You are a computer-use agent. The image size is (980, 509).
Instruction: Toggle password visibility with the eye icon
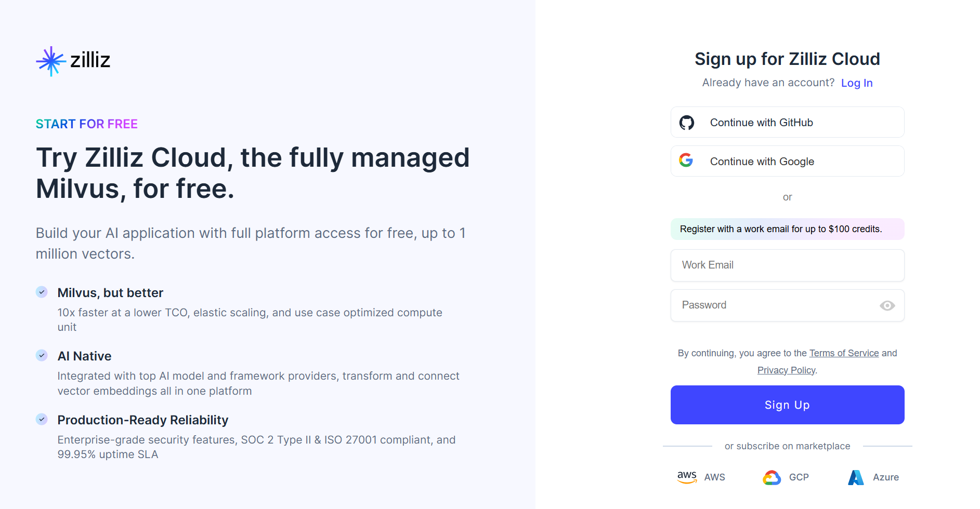(887, 305)
